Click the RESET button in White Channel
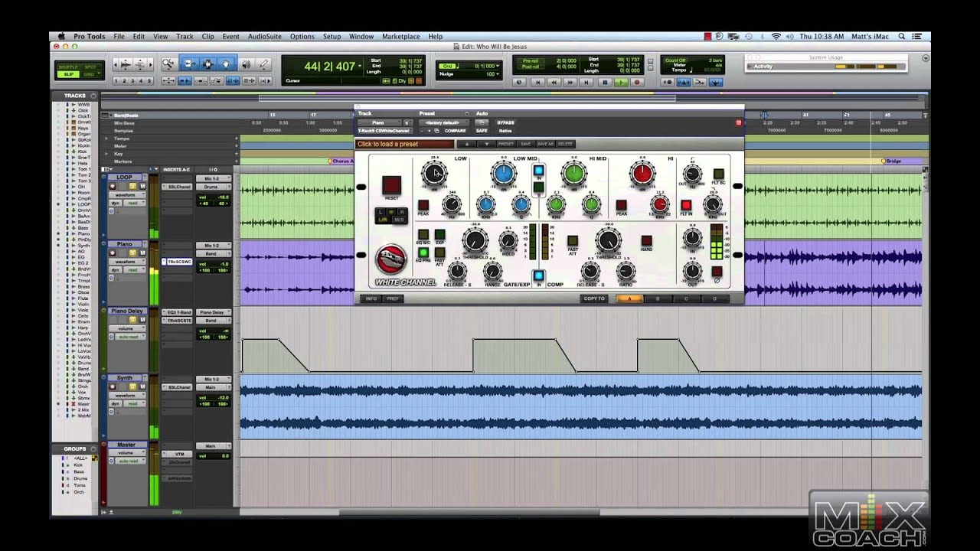This screenshot has height=551, width=980. click(391, 185)
